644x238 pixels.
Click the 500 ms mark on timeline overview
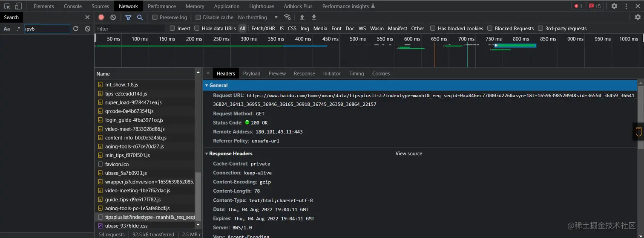[358, 39]
